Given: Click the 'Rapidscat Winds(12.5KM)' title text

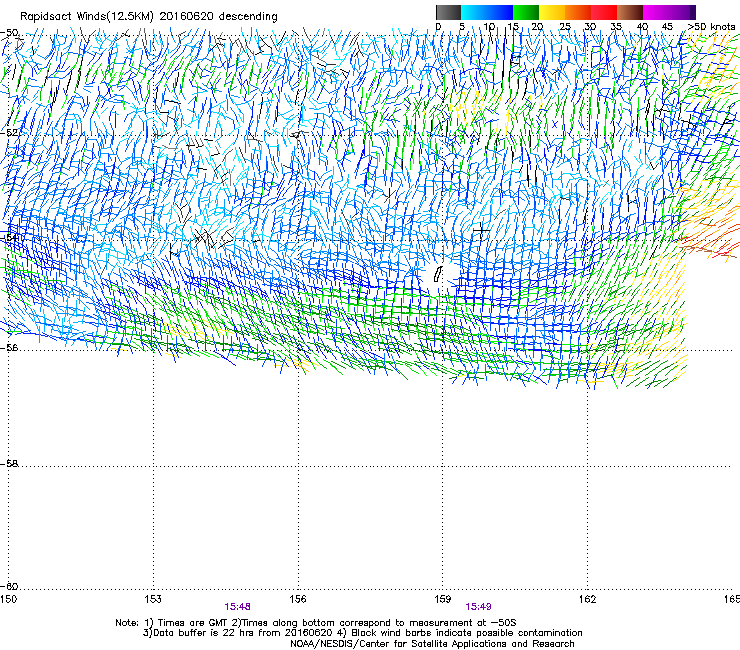Looking at the screenshot, I should coord(87,17).
